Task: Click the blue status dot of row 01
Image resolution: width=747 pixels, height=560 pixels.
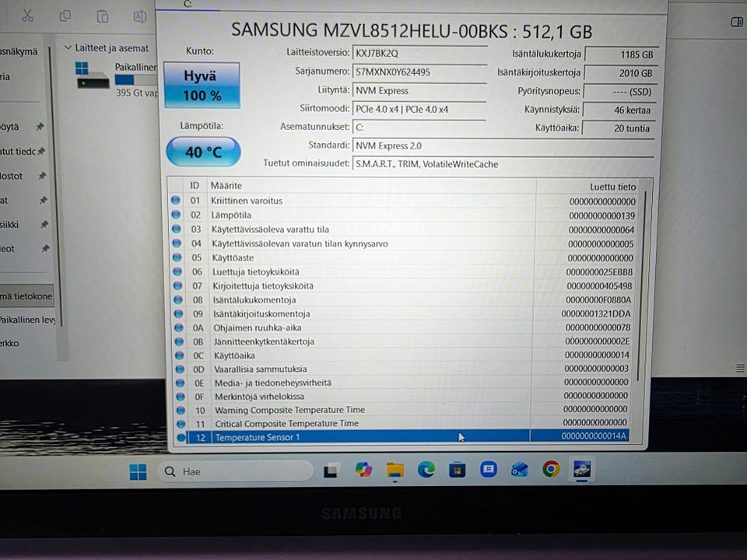Action: pos(175,200)
